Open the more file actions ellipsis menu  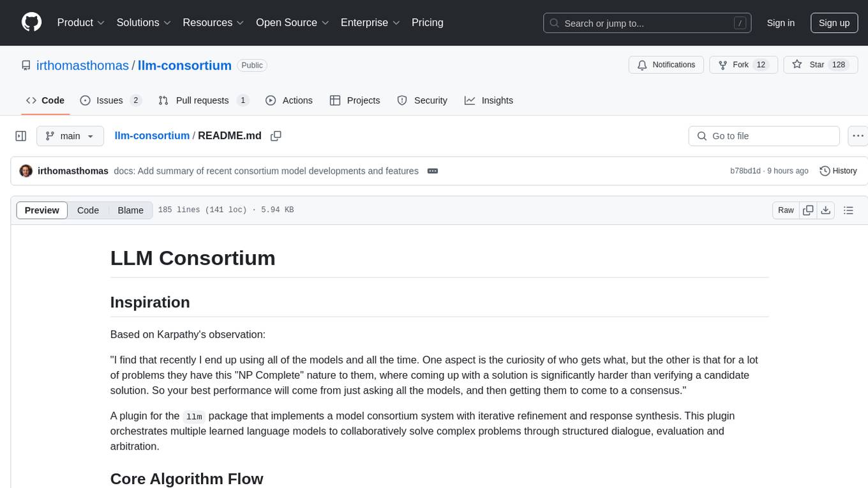859,136
